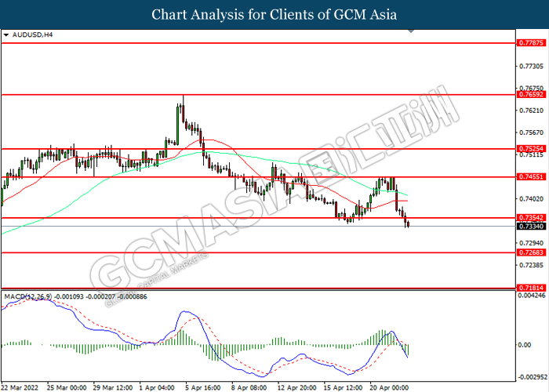Screen dimensions: 549x392
Task: Click the AUDUSD,H4 chart label
Action: click(x=32, y=34)
